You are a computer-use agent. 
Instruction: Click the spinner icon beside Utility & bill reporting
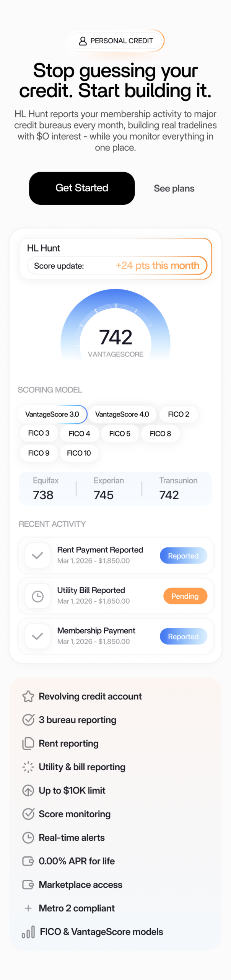(x=28, y=767)
